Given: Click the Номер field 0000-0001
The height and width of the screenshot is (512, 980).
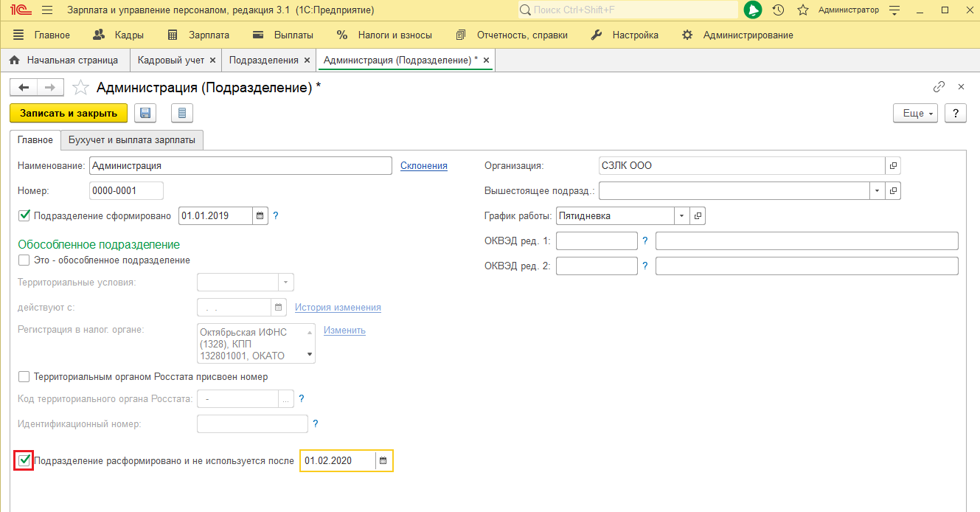Looking at the screenshot, I should pos(126,191).
